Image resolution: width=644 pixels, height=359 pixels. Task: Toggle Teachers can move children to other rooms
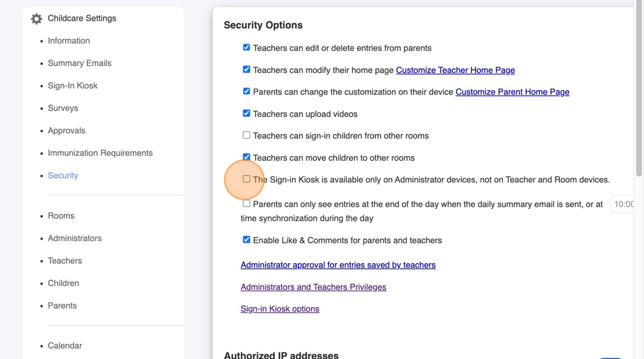pyautogui.click(x=247, y=157)
